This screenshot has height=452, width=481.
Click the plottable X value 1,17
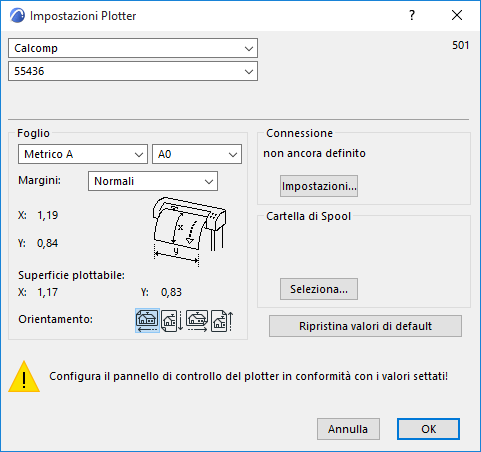48,292
